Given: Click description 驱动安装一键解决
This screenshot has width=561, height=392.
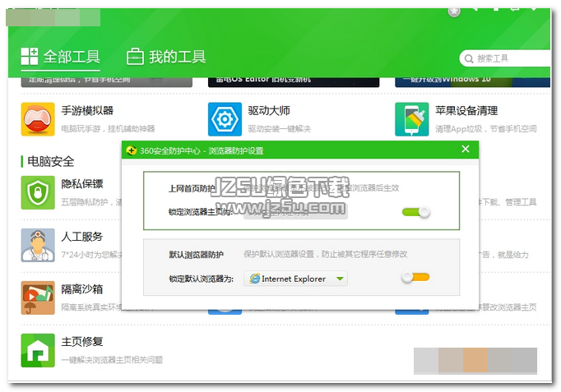Looking at the screenshot, I should 280,129.
